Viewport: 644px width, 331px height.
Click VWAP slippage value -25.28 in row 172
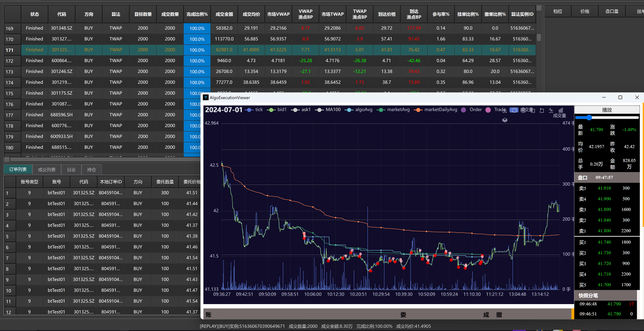(305, 61)
